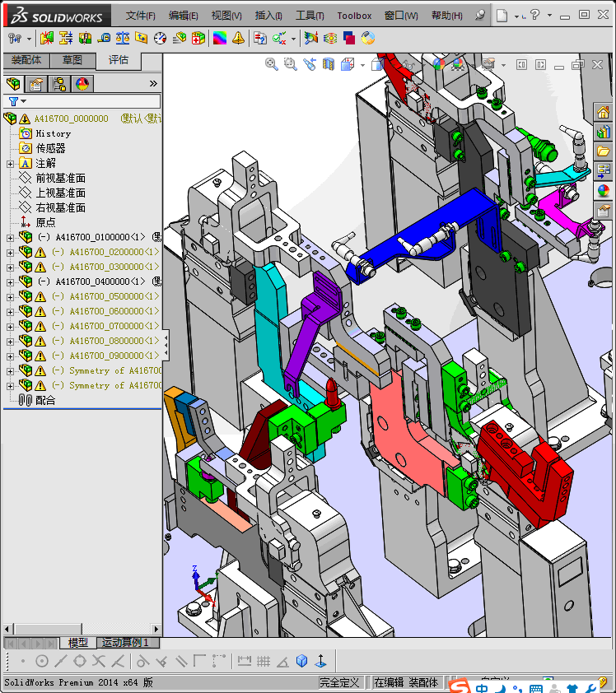Click the Zoom to Area magnifier

pyautogui.click(x=291, y=64)
